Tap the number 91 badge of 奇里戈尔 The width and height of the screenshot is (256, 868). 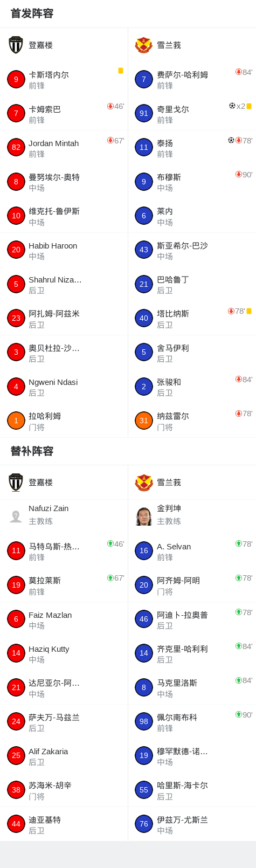point(144,113)
